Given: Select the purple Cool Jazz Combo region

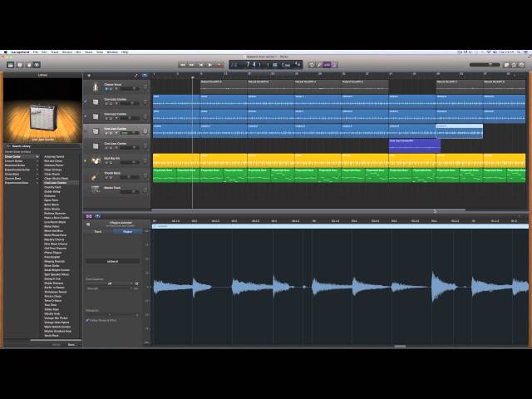Looking at the screenshot, I should pyautogui.click(x=415, y=145).
